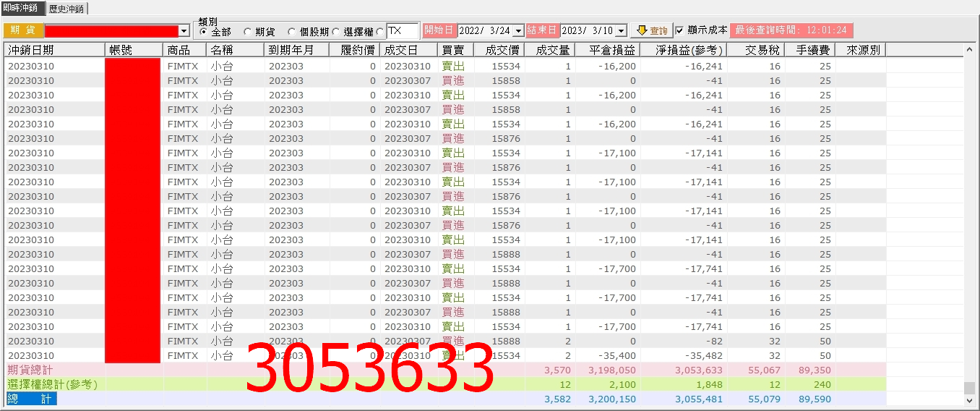
Task: Click the -35,400 closing profit cell
Action: click(618, 355)
